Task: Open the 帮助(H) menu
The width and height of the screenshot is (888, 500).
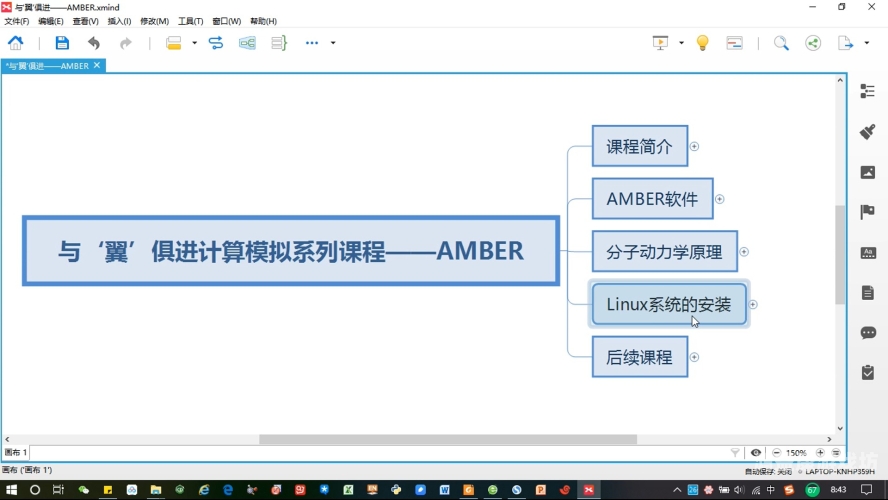Action: tap(263, 22)
